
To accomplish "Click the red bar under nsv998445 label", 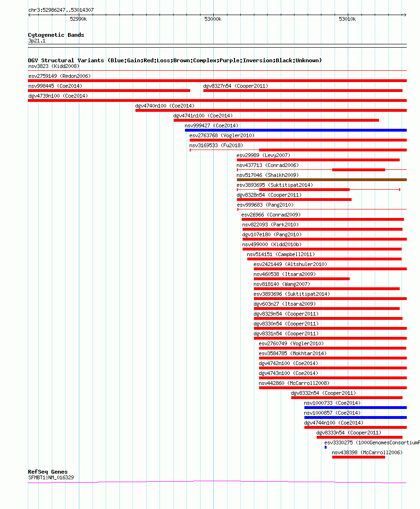I will click(x=109, y=91).
